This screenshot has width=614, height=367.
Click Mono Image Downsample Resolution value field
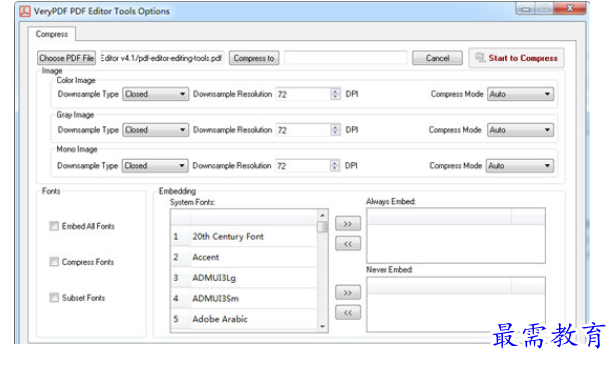tap(303, 166)
